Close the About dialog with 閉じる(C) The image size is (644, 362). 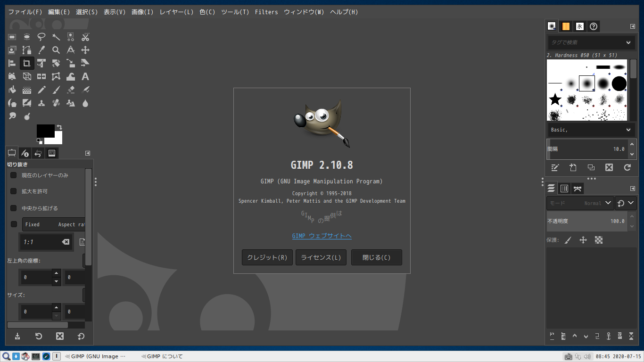(x=377, y=257)
